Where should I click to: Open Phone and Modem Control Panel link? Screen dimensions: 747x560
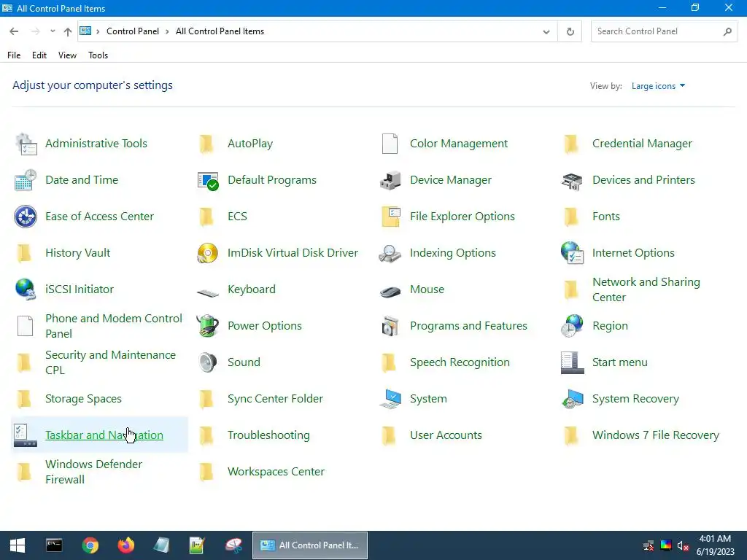(x=113, y=326)
